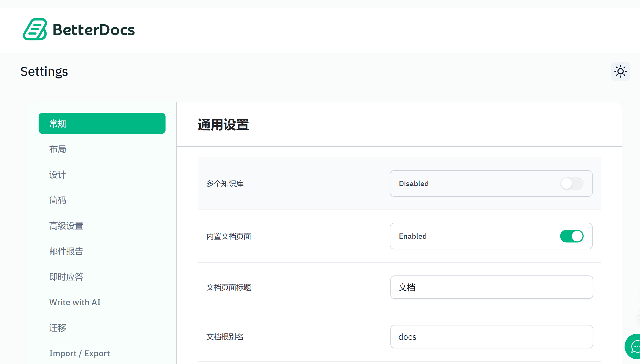Screen dimensions: 640x364
Task: Select the 即时应答 tab
Action: (66, 277)
